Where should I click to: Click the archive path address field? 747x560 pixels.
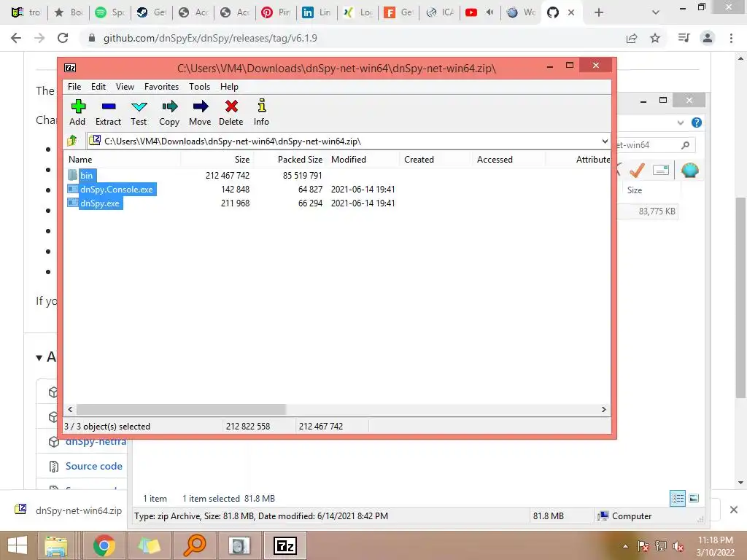(348, 141)
